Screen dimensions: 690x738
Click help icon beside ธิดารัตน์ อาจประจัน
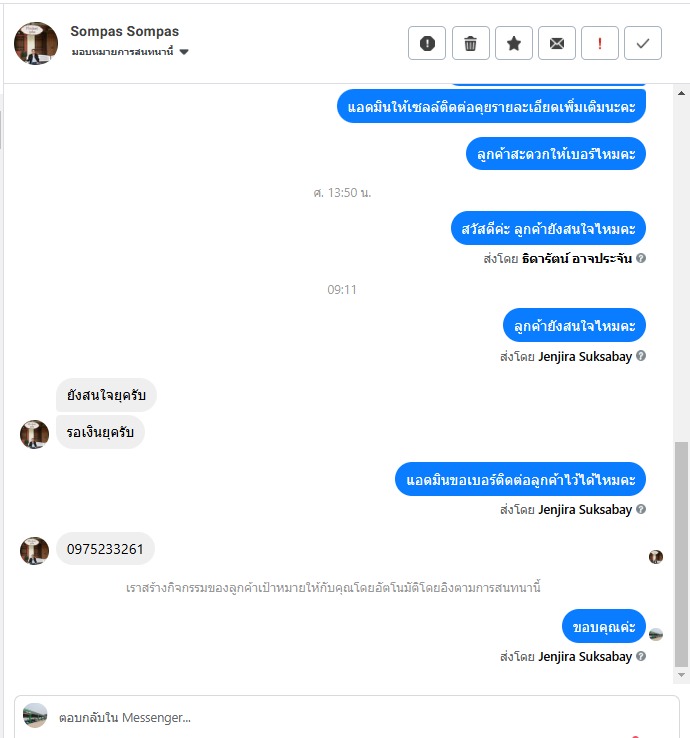click(x=641, y=258)
